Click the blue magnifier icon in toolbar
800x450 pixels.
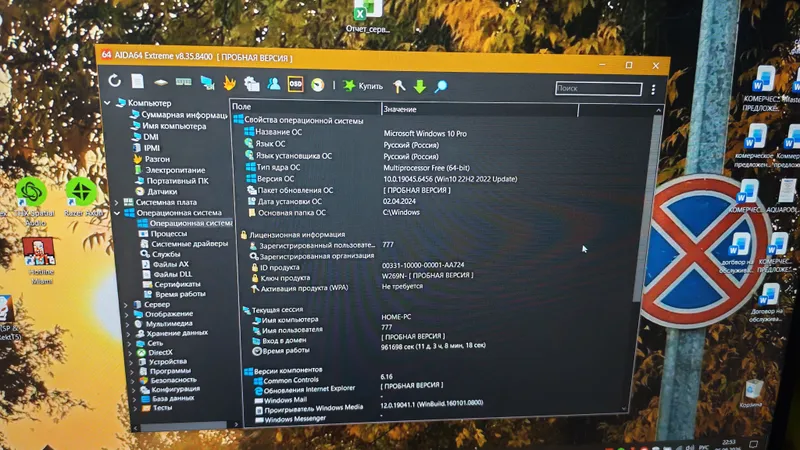(x=441, y=86)
